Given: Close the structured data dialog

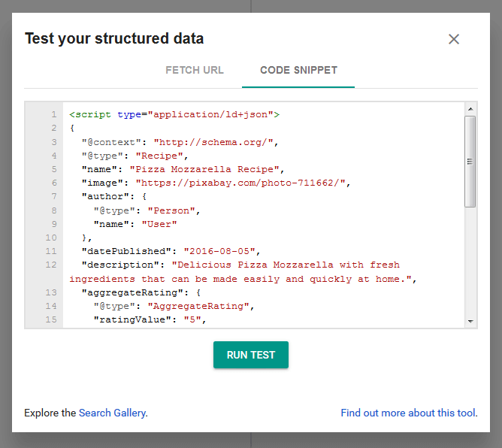Looking at the screenshot, I should tap(454, 39).
